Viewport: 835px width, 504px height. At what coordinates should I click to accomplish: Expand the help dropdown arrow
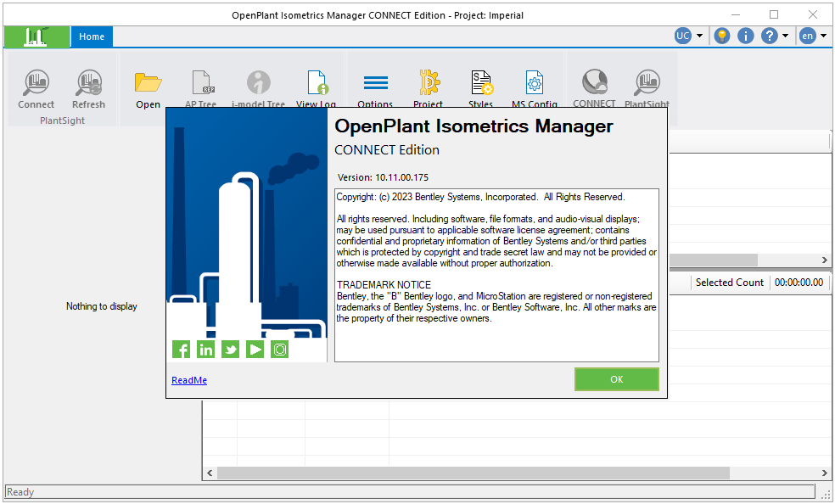pos(785,36)
